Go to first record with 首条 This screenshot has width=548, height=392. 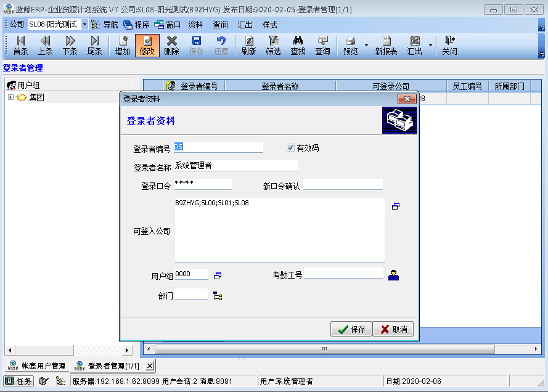[x=20, y=46]
